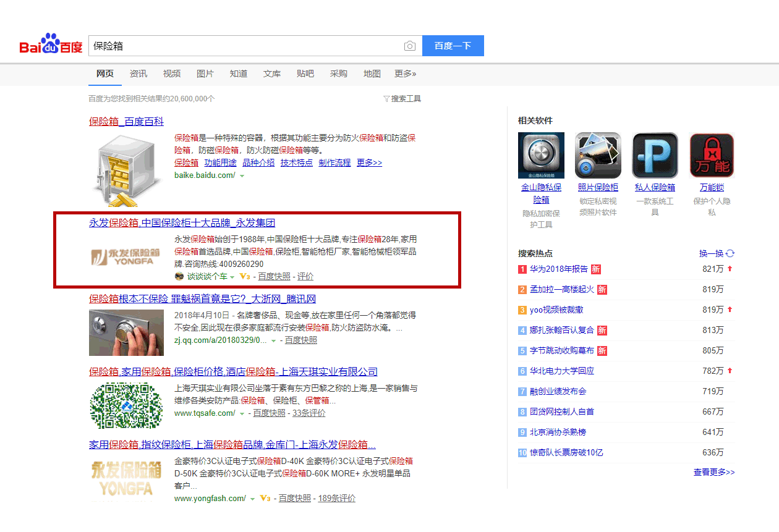Open 评价 for the 永发集团 result
The image size is (779, 532).
click(305, 276)
